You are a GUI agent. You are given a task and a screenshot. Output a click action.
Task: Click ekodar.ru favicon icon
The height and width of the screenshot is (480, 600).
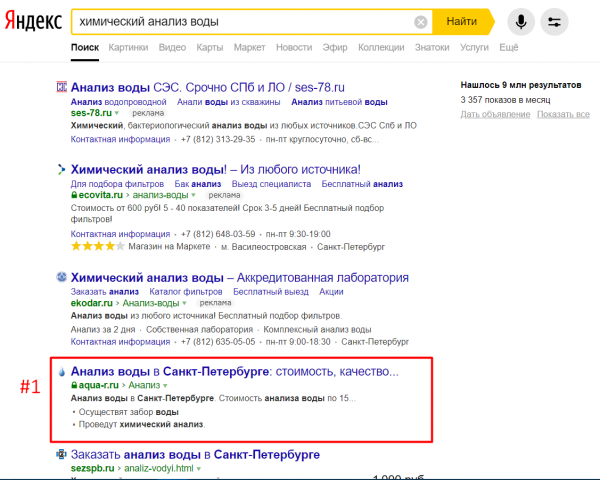62,277
